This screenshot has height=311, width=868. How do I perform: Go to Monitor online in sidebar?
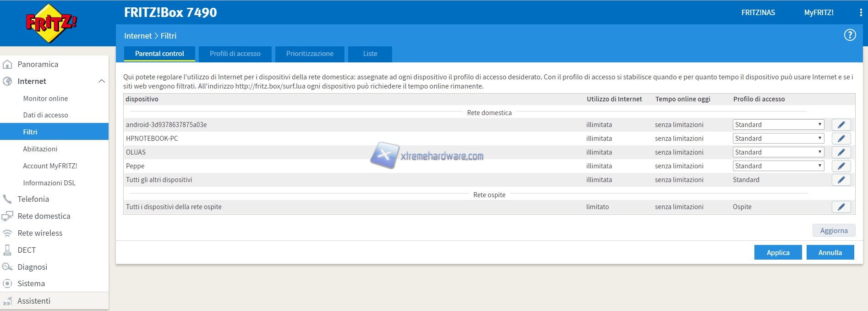pos(45,99)
